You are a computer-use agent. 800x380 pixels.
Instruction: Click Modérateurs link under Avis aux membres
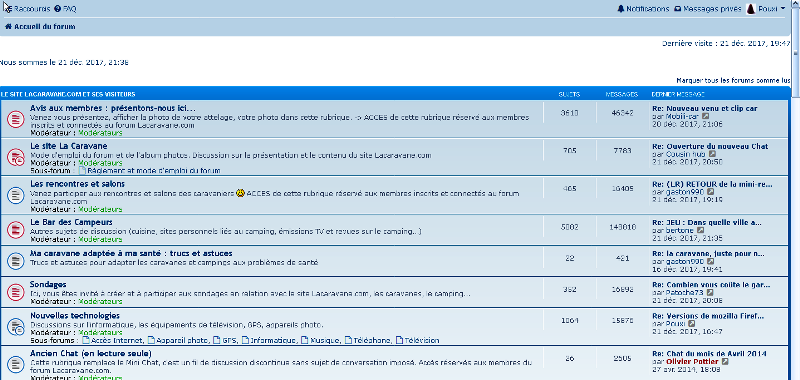100,133
